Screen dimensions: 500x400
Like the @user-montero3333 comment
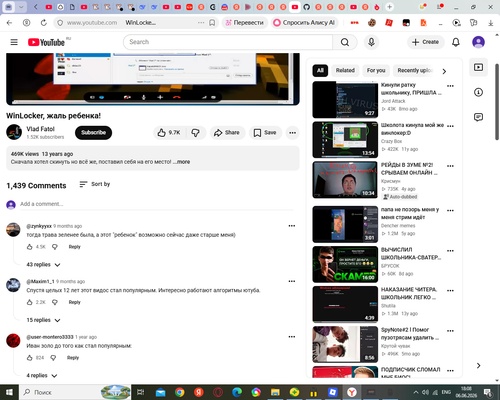coord(30,358)
